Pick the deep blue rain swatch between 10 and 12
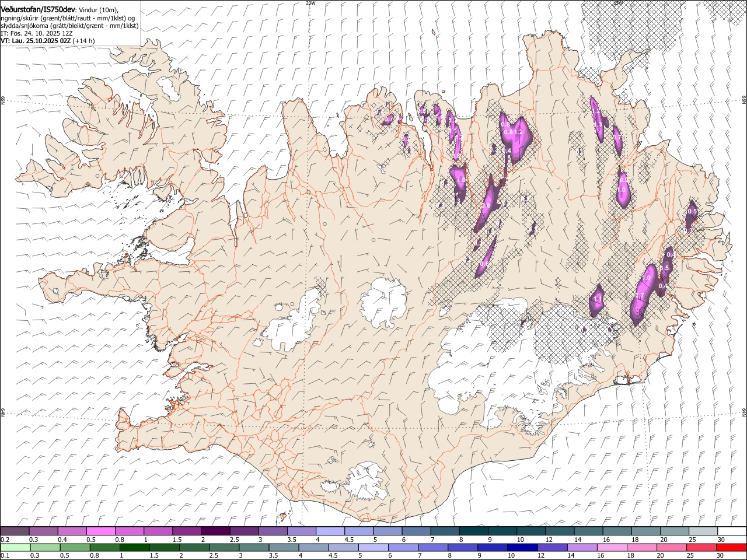This screenshot has height=560, width=747. pyautogui.click(x=522, y=547)
